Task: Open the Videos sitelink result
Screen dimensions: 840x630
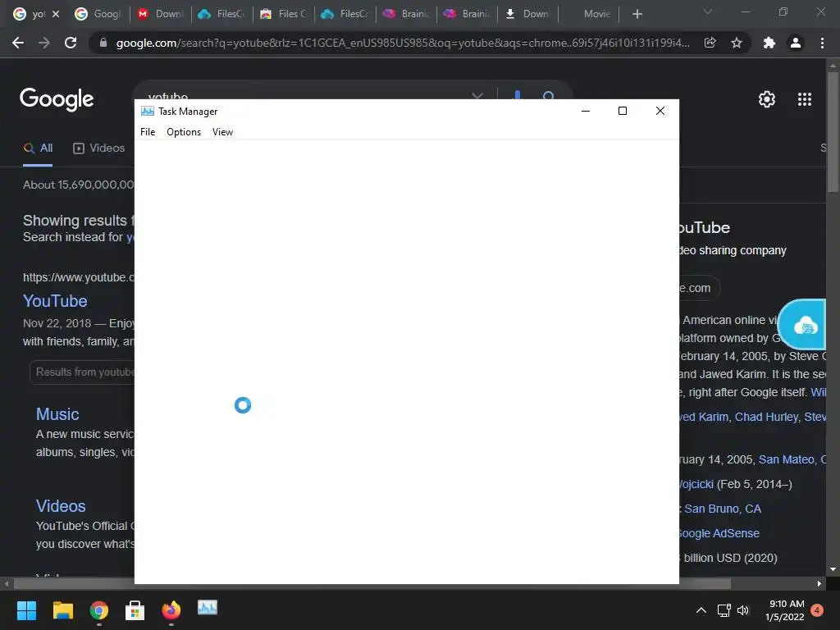Action: pyautogui.click(x=61, y=506)
